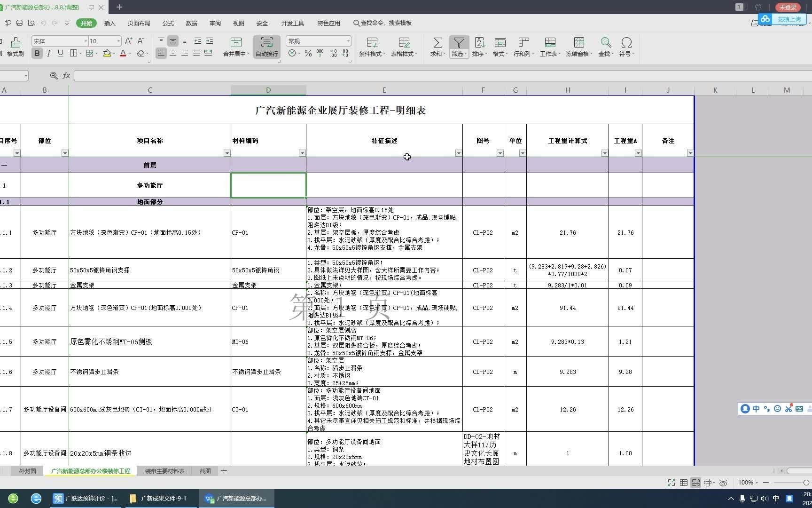Screen dimensions: 812x508
Task: Toggle align right horizontally
Action: [x=185, y=53]
